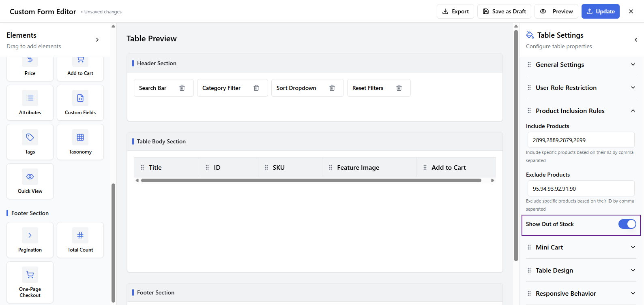644x305 pixels.
Task: Choose the Taxonomy element
Action: pyautogui.click(x=80, y=142)
